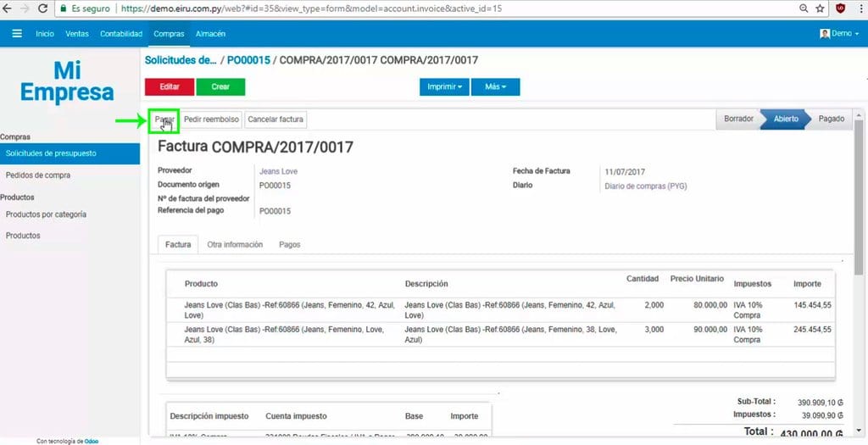Open the Jeans Love supplier link
868x445 pixels.
click(x=278, y=171)
